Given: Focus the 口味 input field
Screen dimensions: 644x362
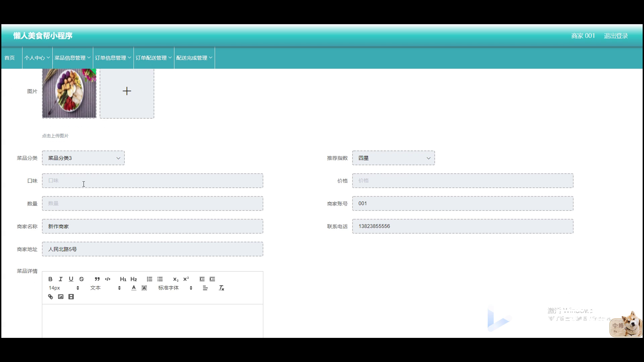Looking at the screenshot, I should click(x=153, y=181).
